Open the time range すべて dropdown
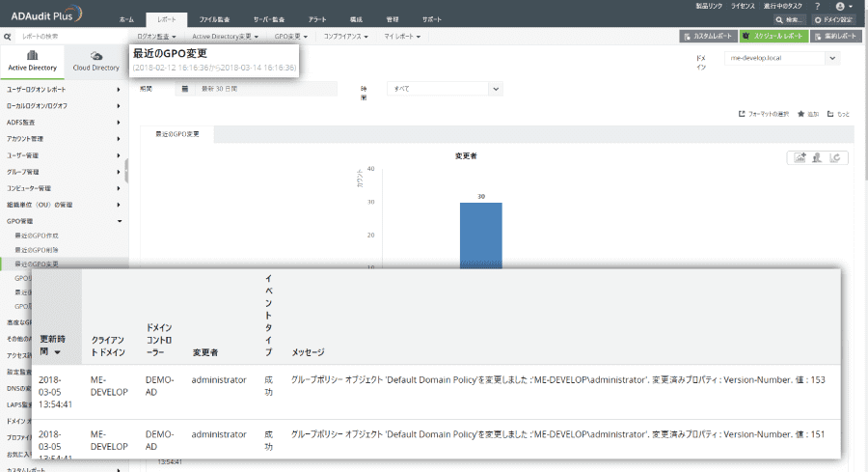 [x=445, y=89]
